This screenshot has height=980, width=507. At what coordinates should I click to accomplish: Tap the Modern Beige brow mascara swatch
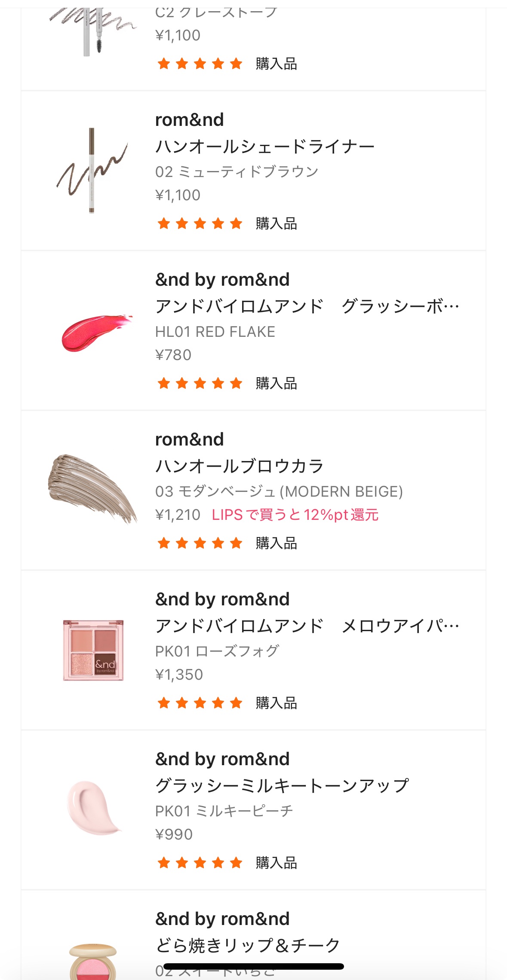[x=92, y=488]
